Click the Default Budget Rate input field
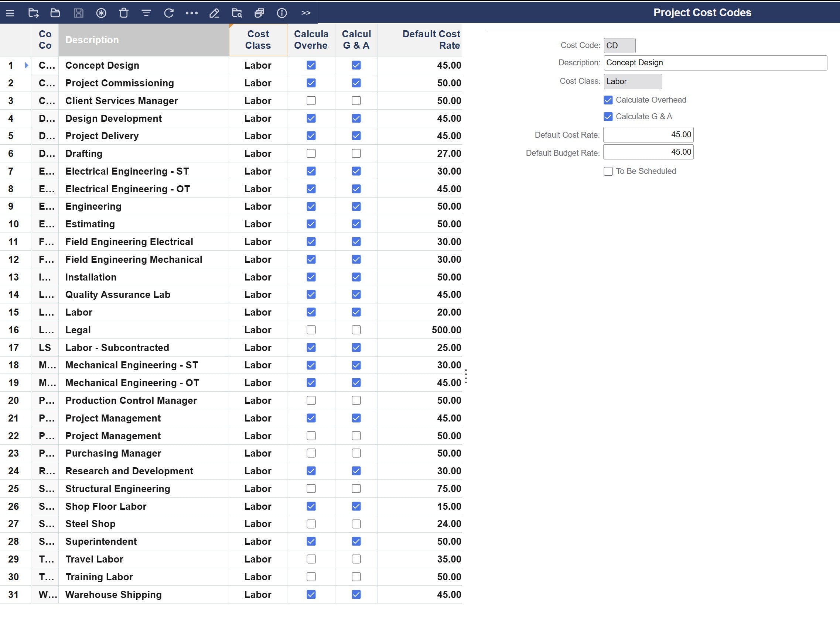 click(x=648, y=152)
